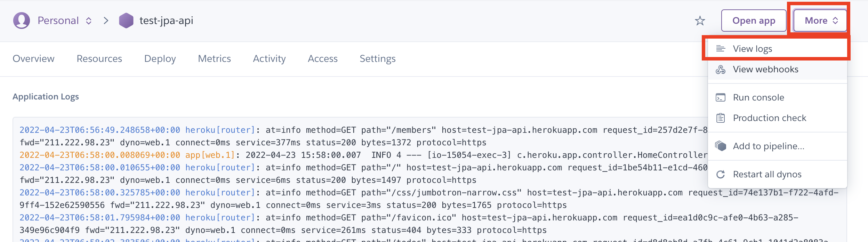The width and height of the screenshot is (868, 242).
Task: Select Restart all dynos option
Action: click(x=778, y=174)
